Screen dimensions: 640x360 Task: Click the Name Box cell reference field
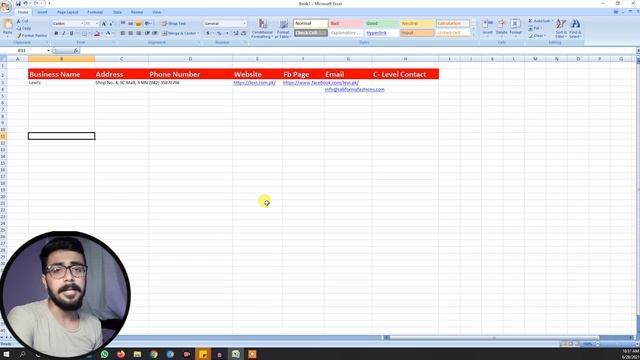point(24,51)
